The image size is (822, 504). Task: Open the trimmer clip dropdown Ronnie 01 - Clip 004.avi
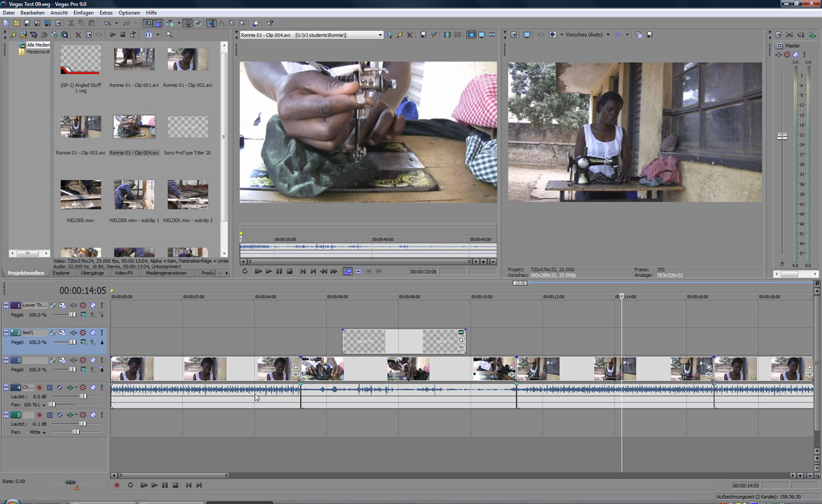[379, 35]
